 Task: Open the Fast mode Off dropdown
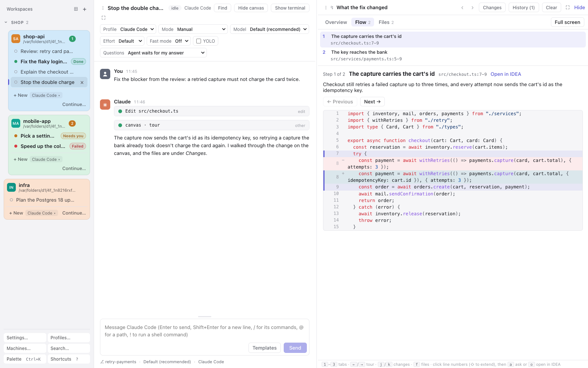[x=169, y=41]
